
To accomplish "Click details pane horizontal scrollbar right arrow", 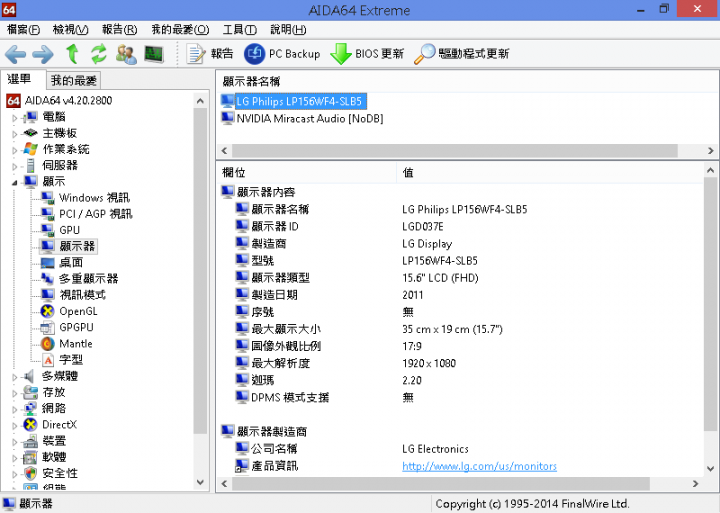I will [x=695, y=484].
